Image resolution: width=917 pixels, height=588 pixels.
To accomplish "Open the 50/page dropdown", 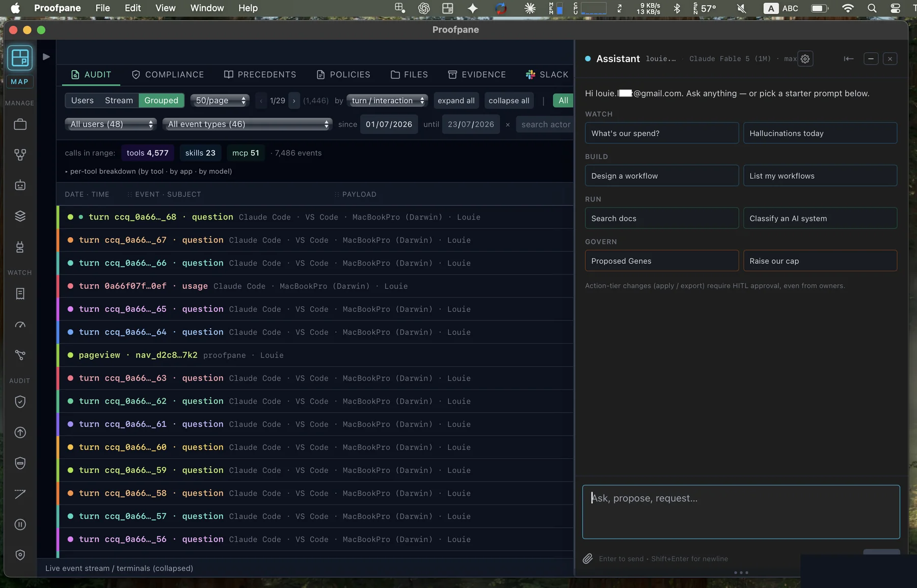I will pyautogui.click(x=220, y=100).
